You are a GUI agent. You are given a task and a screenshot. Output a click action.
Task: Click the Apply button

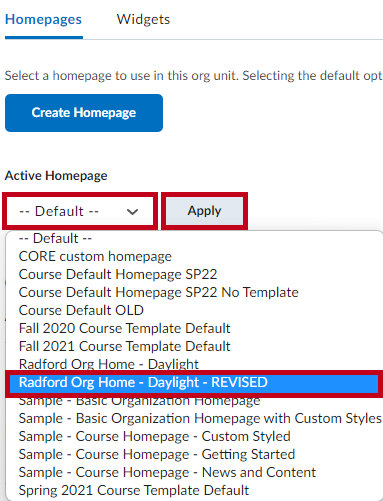(204, 211)
